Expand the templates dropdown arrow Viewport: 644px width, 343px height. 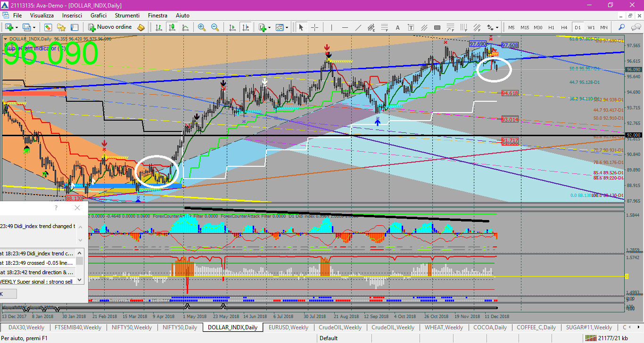point(287,27)
